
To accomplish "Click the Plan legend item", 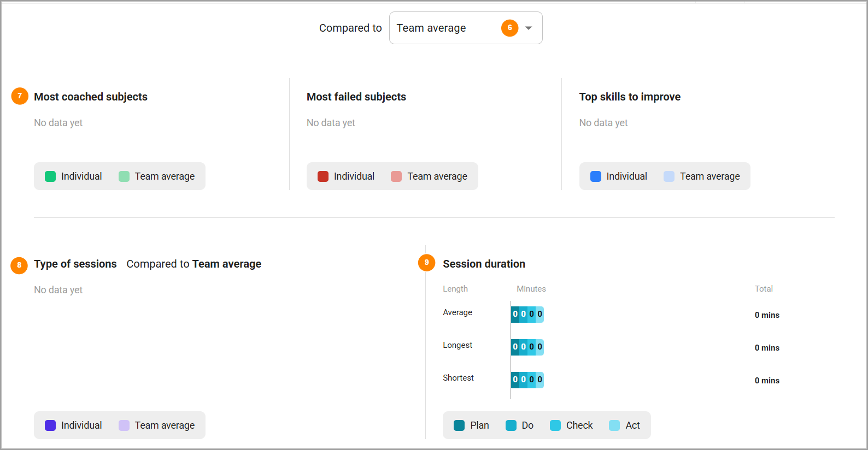I will (471, 425).
